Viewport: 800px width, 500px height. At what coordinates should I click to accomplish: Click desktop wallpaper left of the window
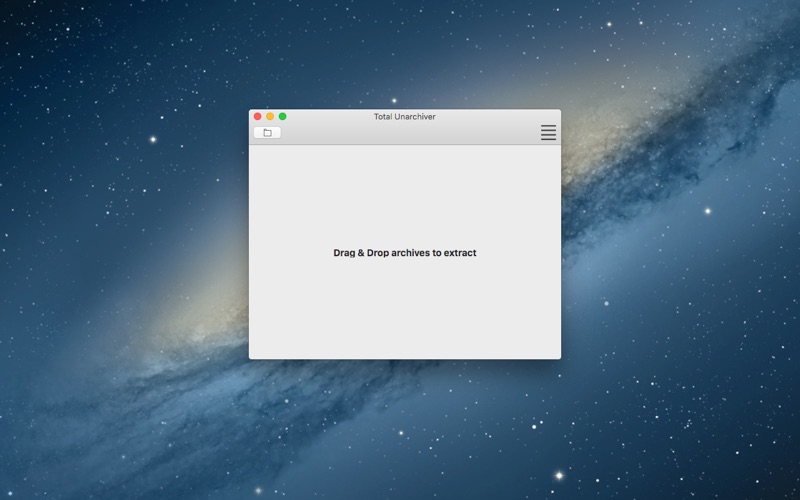point(120,250)
